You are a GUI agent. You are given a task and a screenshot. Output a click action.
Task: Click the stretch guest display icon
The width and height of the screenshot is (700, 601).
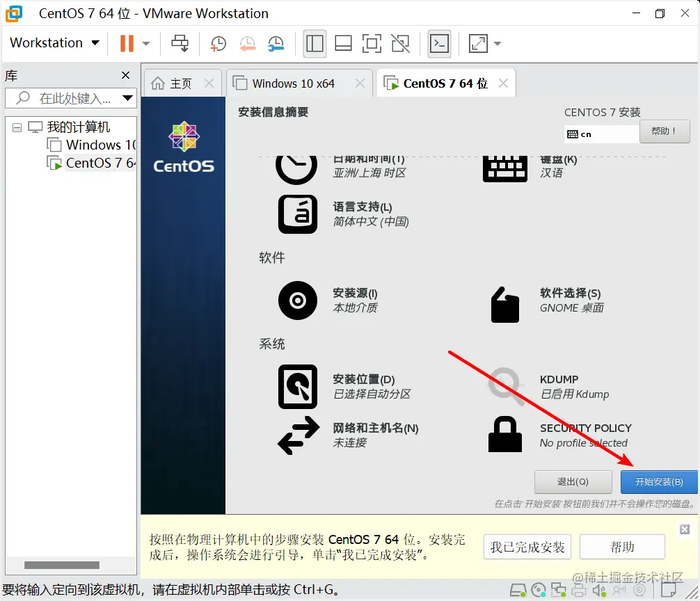pos(478,44)
